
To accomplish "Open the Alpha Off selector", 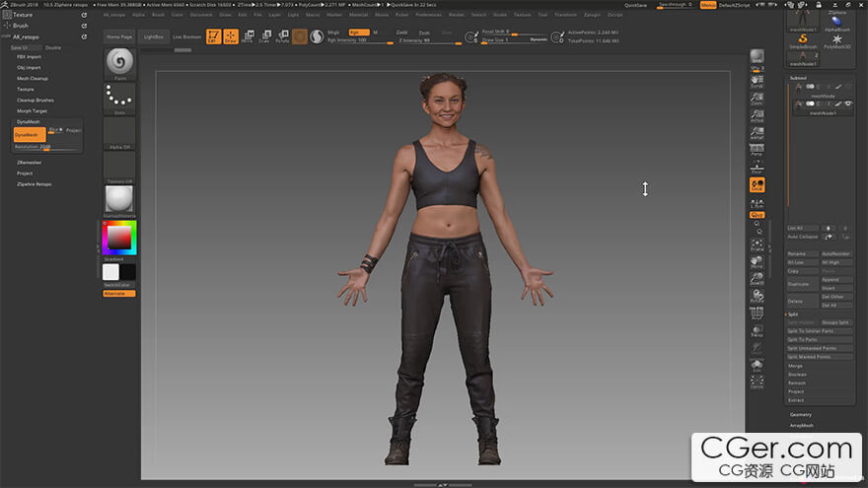I will tap(119, 133).
